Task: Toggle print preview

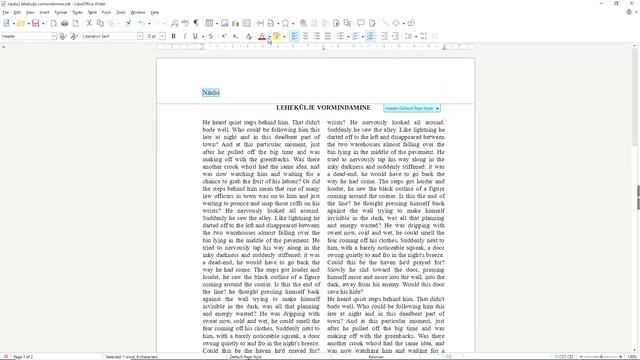Action: (76, 23)
